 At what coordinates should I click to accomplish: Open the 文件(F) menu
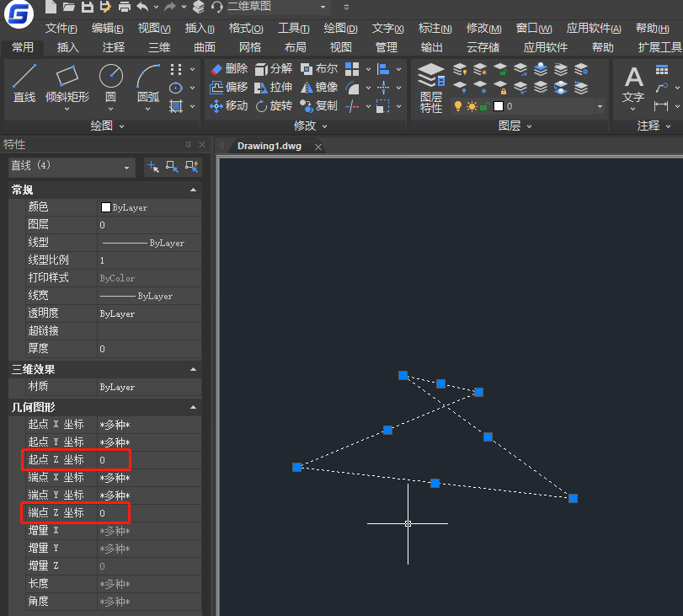click(x=61, y=29)
